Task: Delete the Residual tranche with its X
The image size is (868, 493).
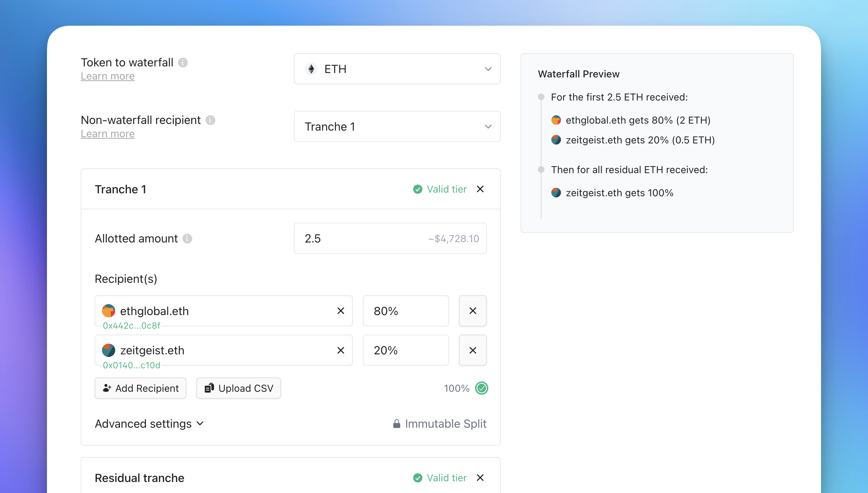Action: coord(480,478)
